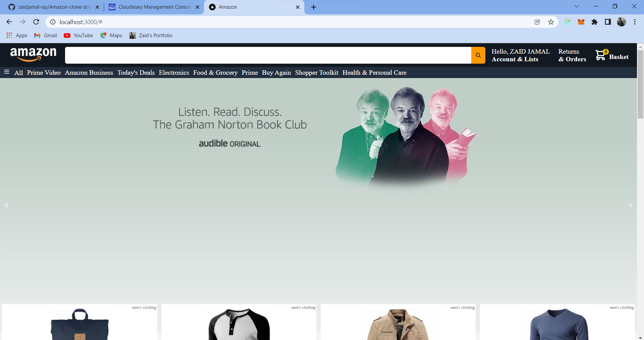Open Health & Personal Care link
Viewport: 644px width, 340px height.
374,72
